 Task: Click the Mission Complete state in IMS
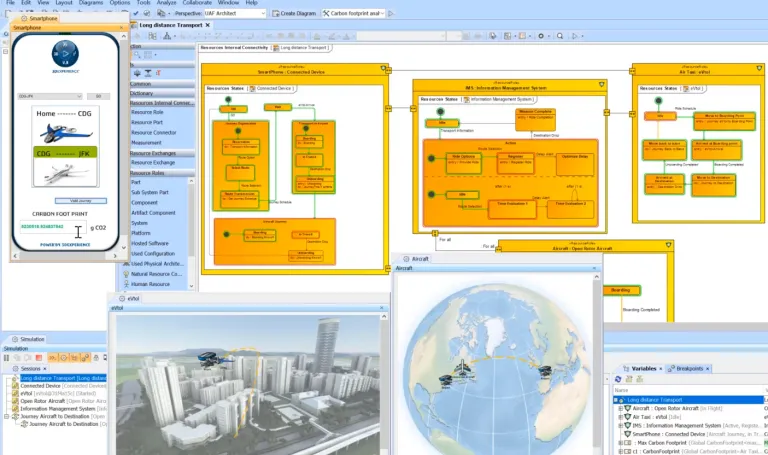click(x=535, y=120)
